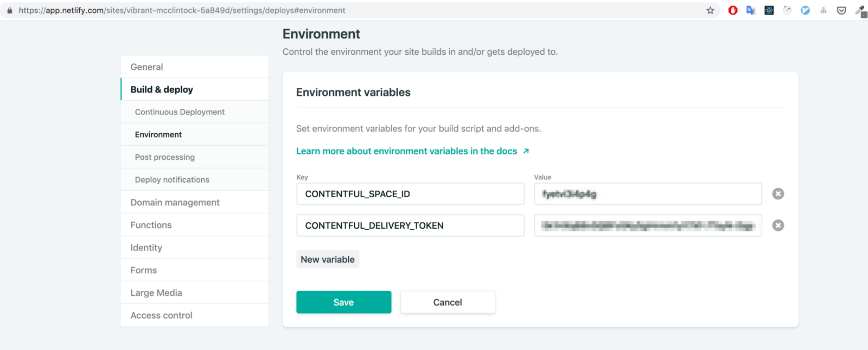This screenshot has width=868, height=350.
Task: View site info via the padlock icon
Action: point(9,10)
